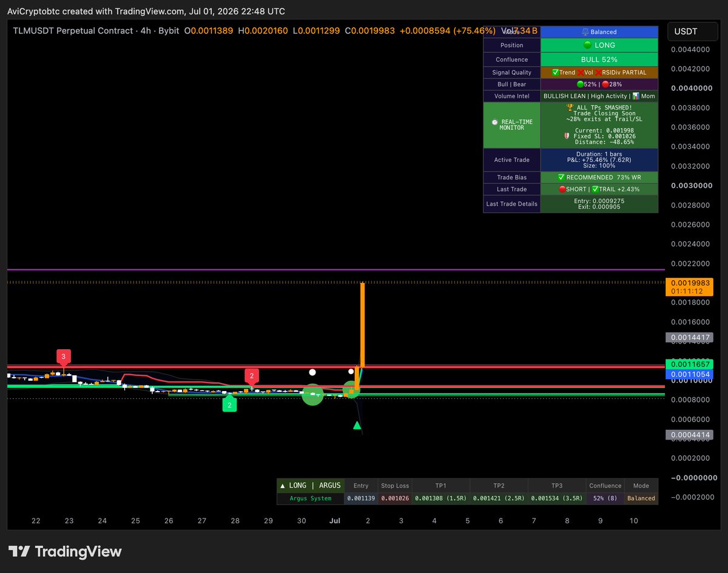Viewport: 728px width, 573px height.
Task: Click the Argus System label cell
Action: (x=310, y=498)
